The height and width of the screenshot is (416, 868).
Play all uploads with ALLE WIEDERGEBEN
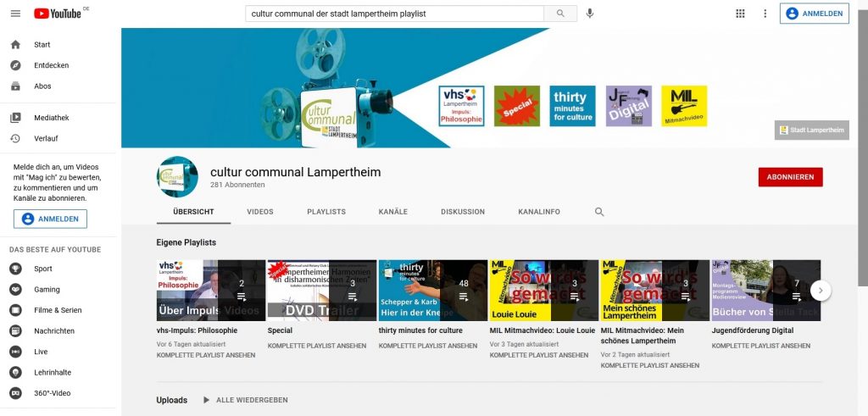click(x=245, y=400)
